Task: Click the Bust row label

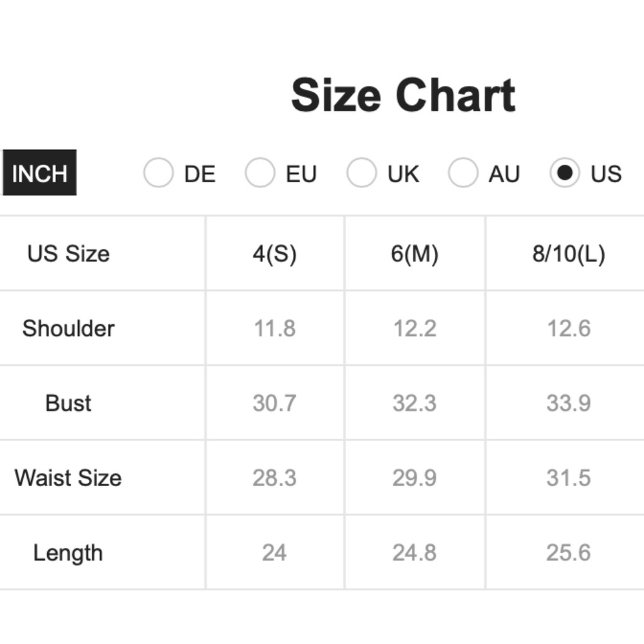Action: 68,403
